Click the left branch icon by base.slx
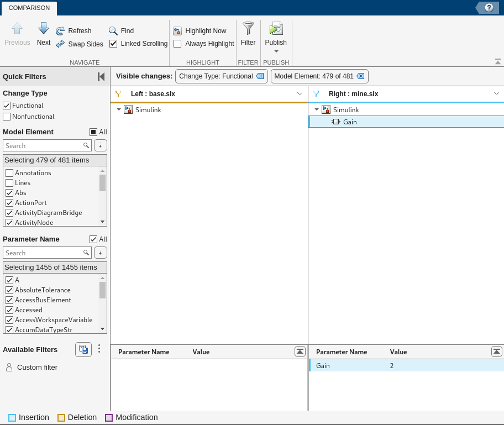 (x=118, y=94)
